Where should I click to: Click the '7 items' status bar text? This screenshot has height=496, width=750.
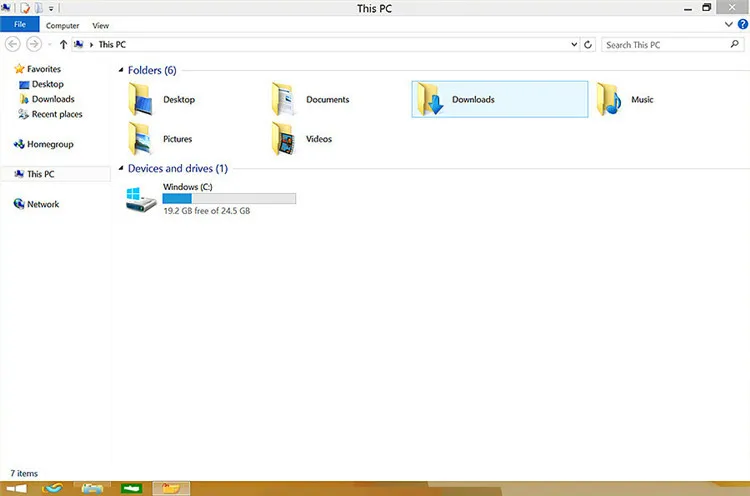(x=24, y=473)
